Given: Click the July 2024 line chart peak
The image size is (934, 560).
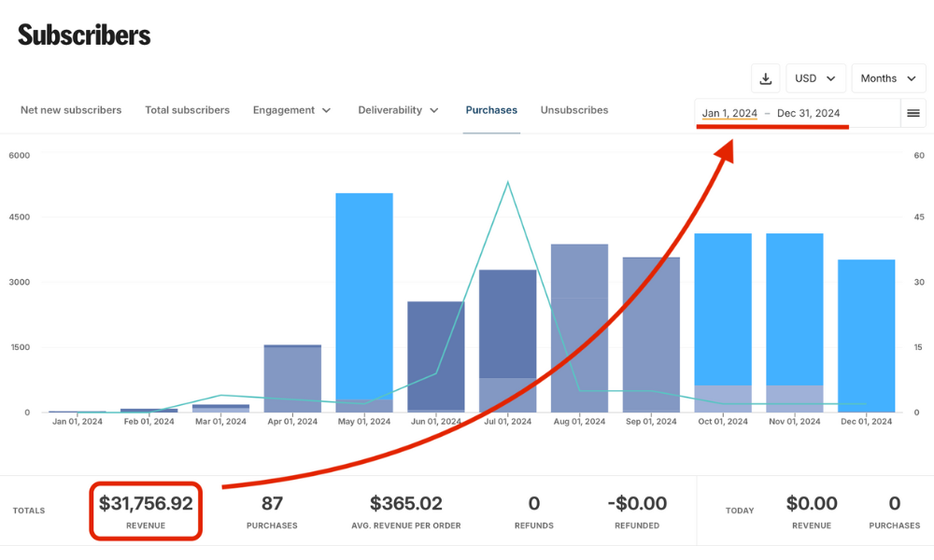Looking at the screenshot, I should (507, 182).
